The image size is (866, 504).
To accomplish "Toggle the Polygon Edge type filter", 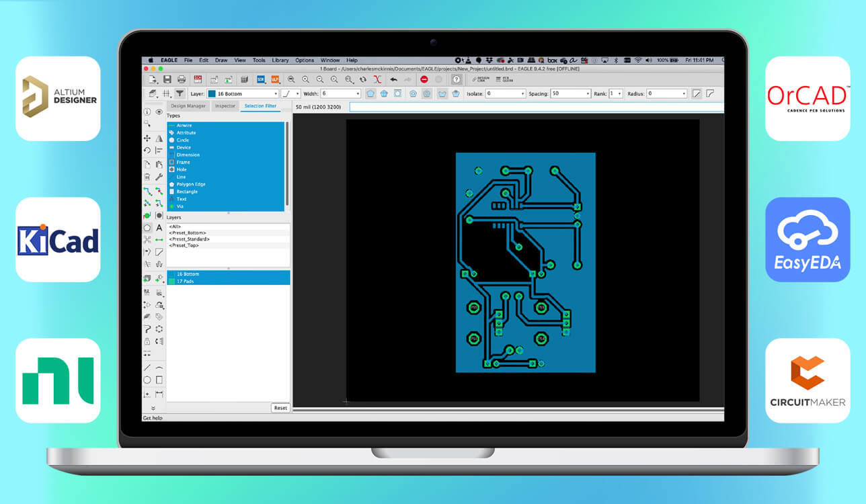I will pyautogui.click(x=226, y=184).
